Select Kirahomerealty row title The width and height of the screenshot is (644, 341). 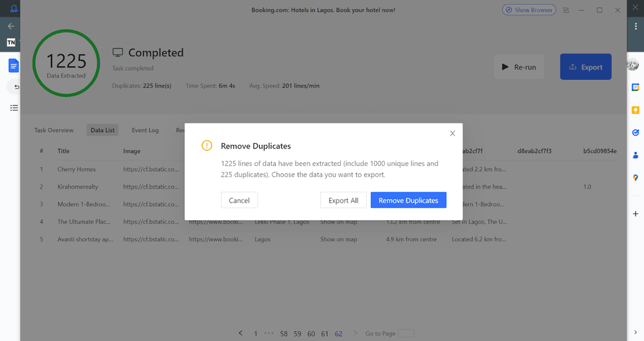click(x=78, y=187)
